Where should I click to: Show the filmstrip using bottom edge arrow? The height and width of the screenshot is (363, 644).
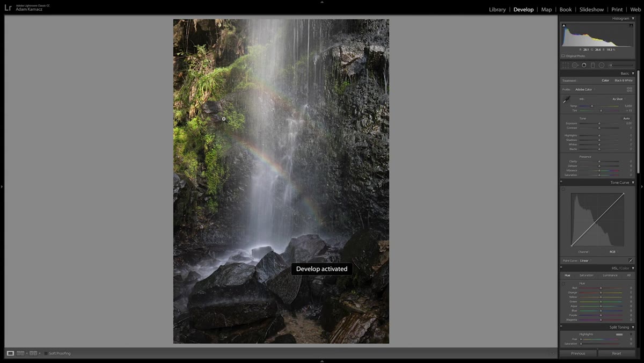[x=322, y=361]
